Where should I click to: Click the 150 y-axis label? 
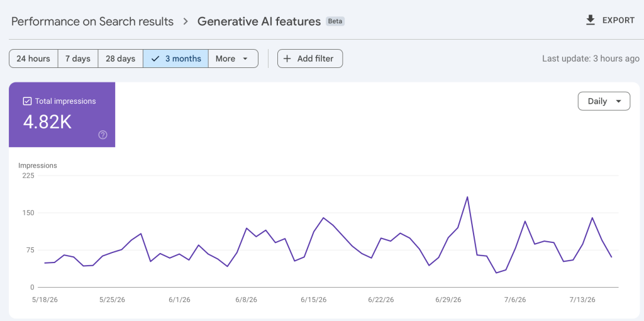coord(28,213)
